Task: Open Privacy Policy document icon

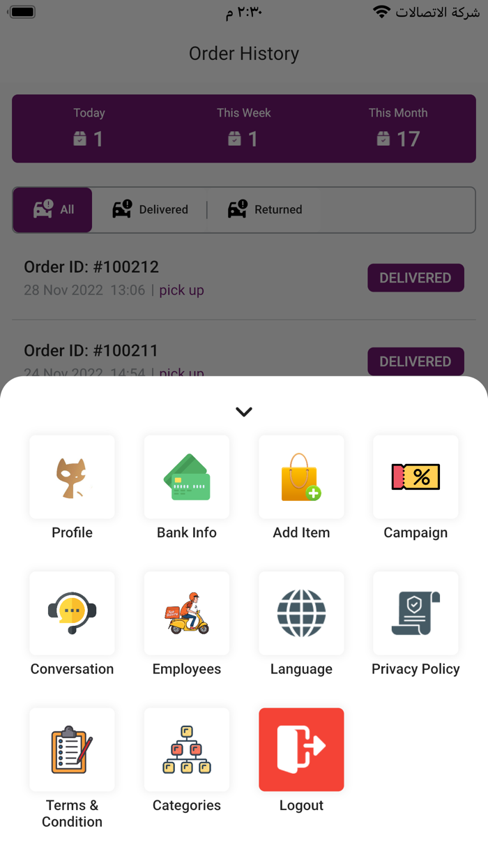Action: point(415,613)
